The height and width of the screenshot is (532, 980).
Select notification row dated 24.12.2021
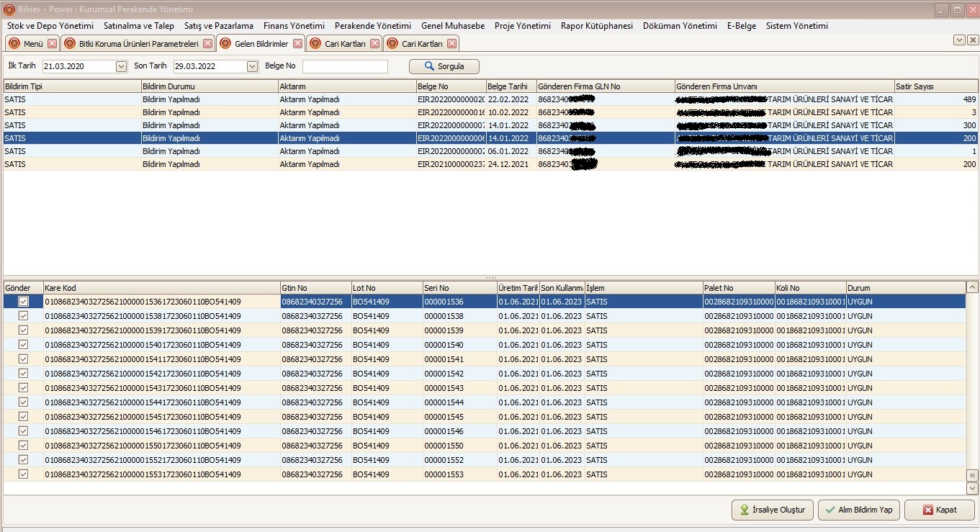coord(490,164)
